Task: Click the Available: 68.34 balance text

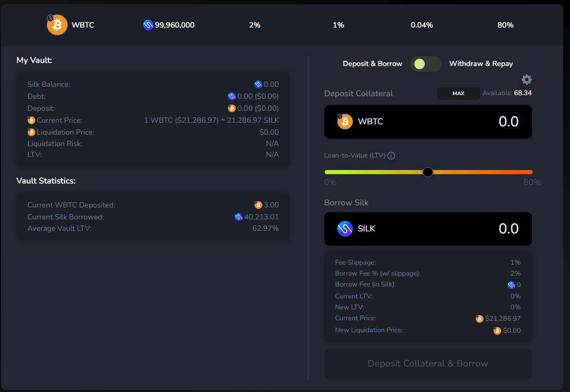Action: click(x=507, y=93)
